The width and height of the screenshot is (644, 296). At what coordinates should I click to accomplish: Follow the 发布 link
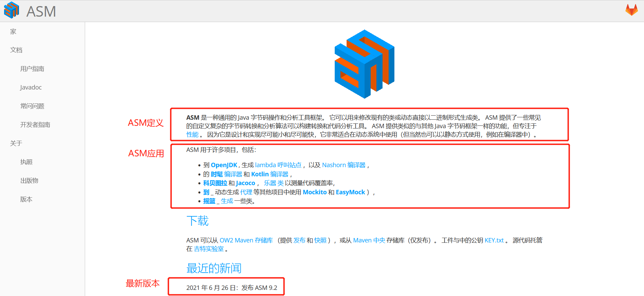click(299, 240)
